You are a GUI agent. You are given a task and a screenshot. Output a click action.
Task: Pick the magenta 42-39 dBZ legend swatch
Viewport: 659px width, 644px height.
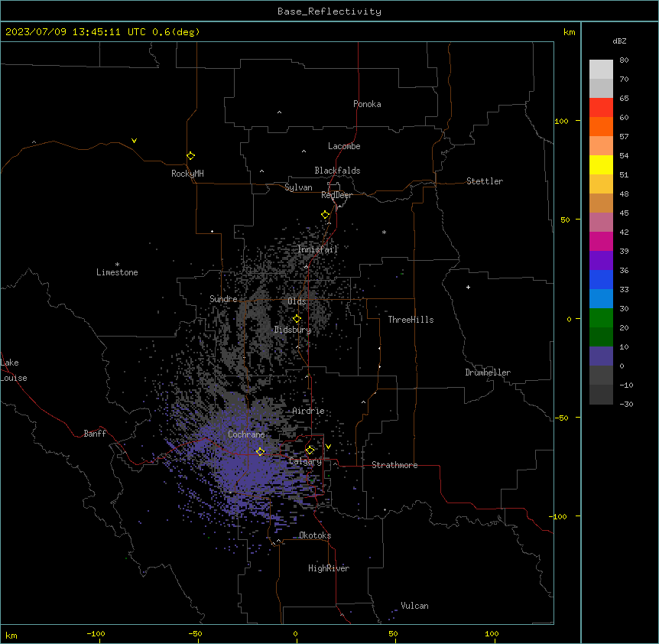(x=601, y=241)
